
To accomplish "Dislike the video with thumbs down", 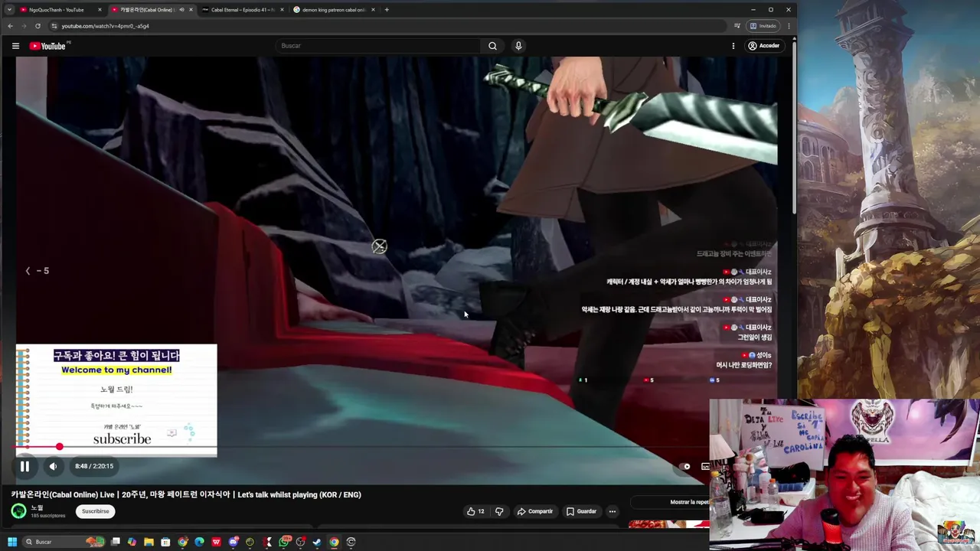I will pyautogui.click(x=499, y=511).
